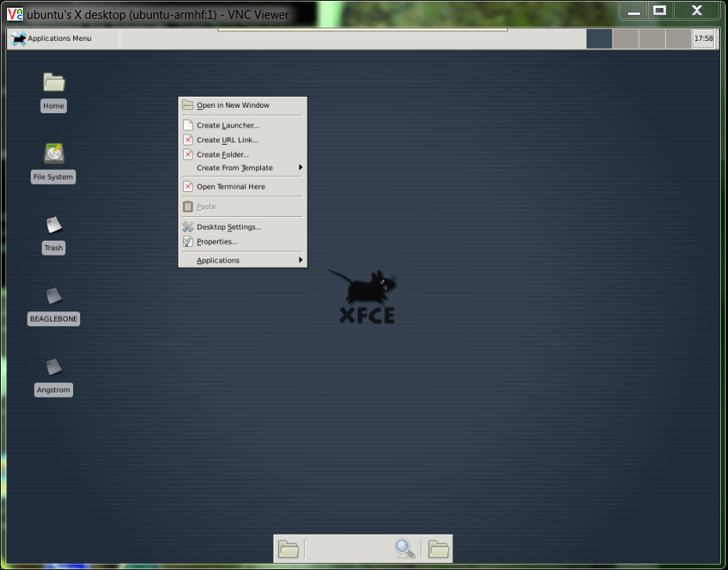Image resolution: width=728 pixels, height=570 pixels.
Task: Click the wrench icon beside Desktop Settings
Action: 188,227
